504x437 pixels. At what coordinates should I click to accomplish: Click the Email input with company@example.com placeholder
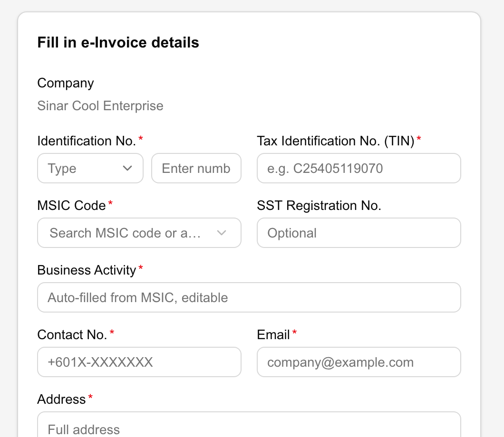click(359, 362)
